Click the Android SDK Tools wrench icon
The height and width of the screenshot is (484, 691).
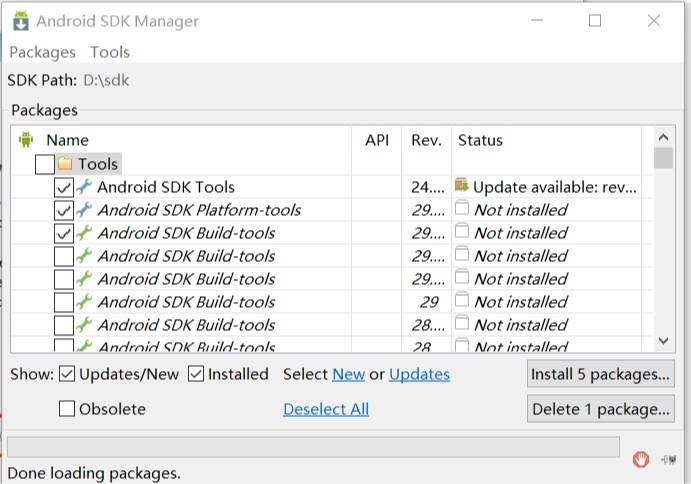(x=84, y=187)
